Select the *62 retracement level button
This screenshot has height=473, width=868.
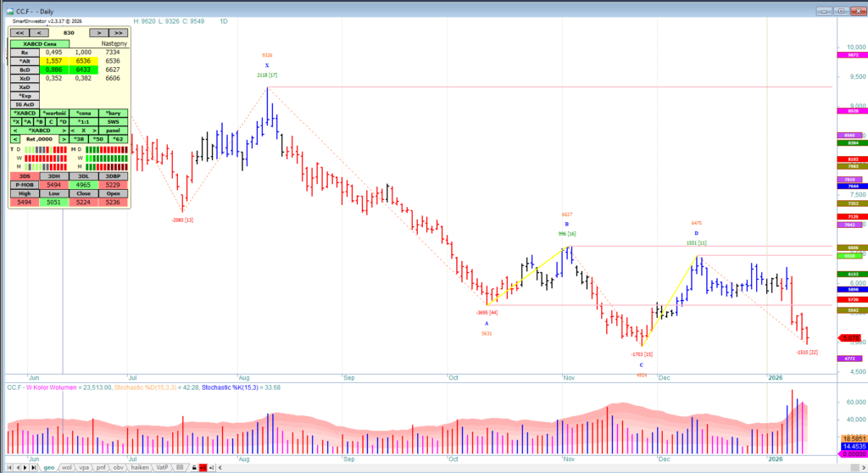click(x=119, y=139)
